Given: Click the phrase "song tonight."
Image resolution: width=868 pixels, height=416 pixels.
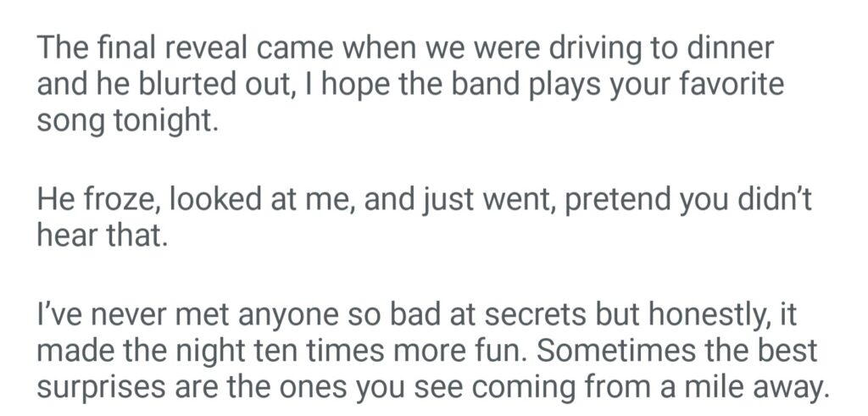Looking at the screenshot, I should tap(128, 121).
